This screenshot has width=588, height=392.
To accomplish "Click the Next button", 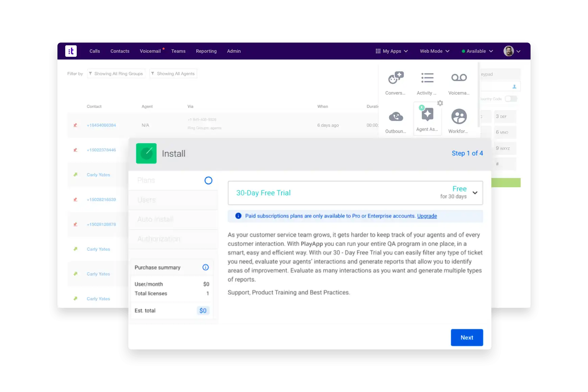I will click(467, 338).
